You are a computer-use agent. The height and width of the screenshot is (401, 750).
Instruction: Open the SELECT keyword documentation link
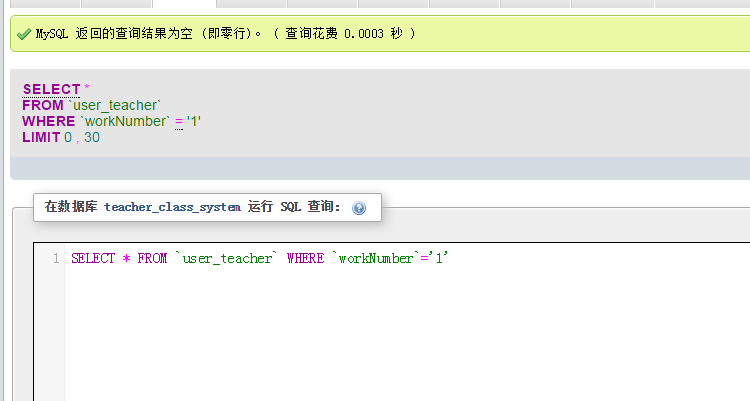point(51,89)
